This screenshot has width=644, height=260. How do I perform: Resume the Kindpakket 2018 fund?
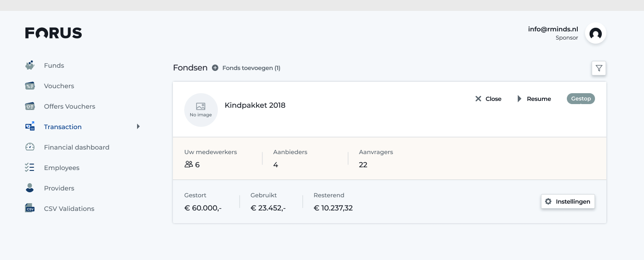pos(534,99)
